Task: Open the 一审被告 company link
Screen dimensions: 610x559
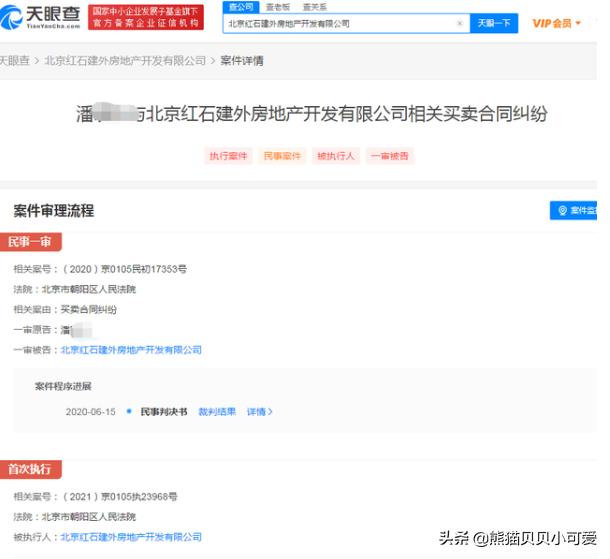Action: pyautogui.click(x=131, y=350)
